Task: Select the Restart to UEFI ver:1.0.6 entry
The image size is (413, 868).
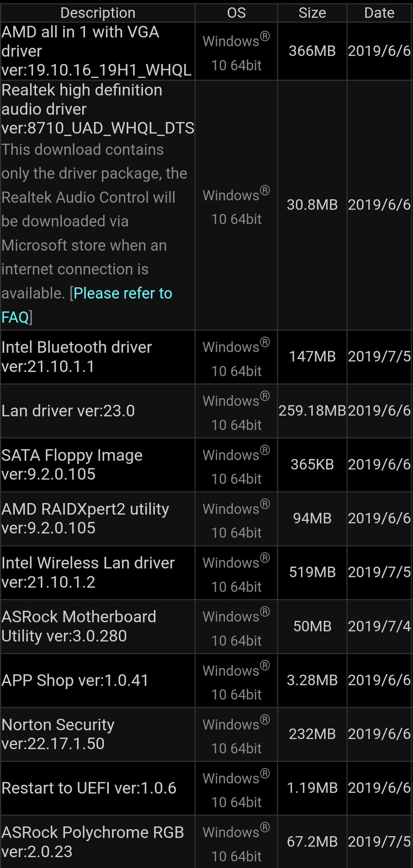Action: [x=89, y=788]
